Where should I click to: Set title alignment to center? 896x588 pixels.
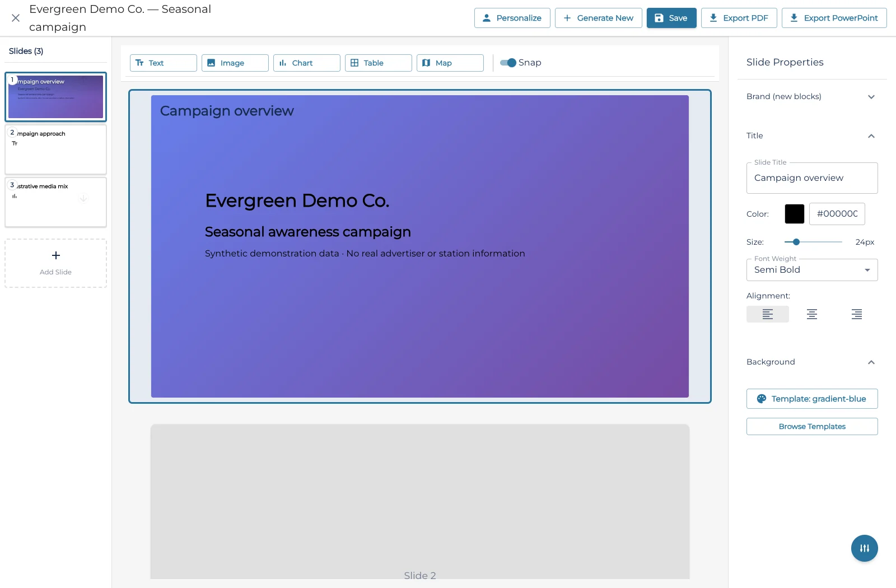click(x=812, y=314)
